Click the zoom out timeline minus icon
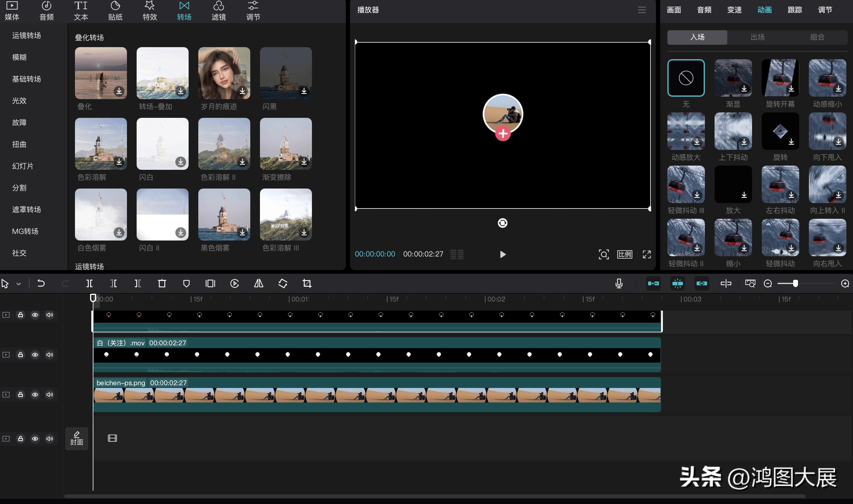This screenshot has width=853, height=504. 768,283
